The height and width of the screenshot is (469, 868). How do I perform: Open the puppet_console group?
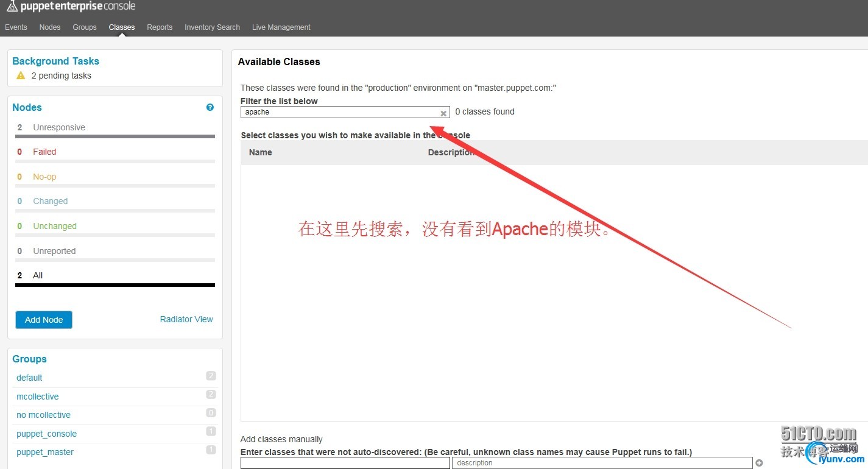click(x=46, y=434)
